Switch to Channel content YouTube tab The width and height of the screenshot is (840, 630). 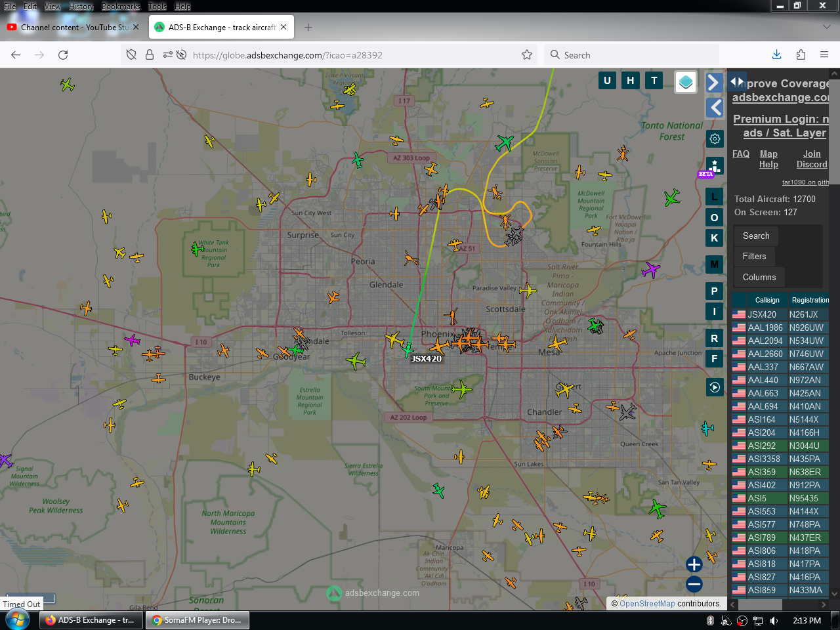(x=73, y=28)
